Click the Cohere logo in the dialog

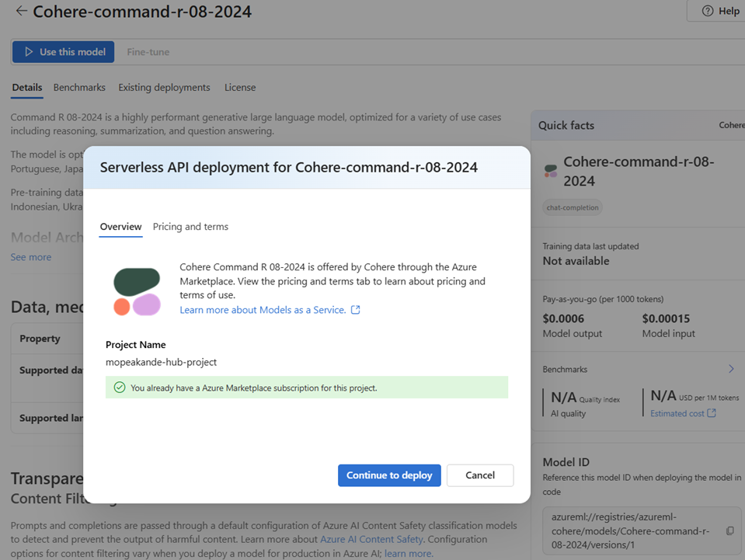click(x=137, y=291)
